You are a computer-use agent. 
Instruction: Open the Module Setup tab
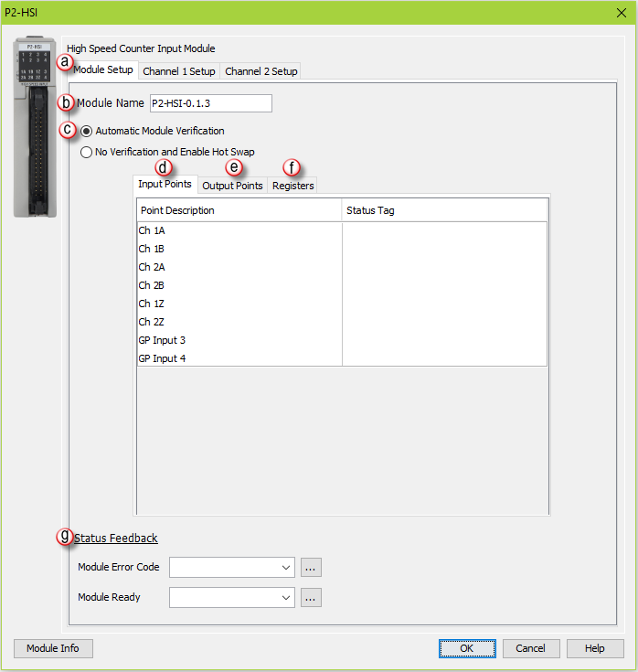click(103, 70)
